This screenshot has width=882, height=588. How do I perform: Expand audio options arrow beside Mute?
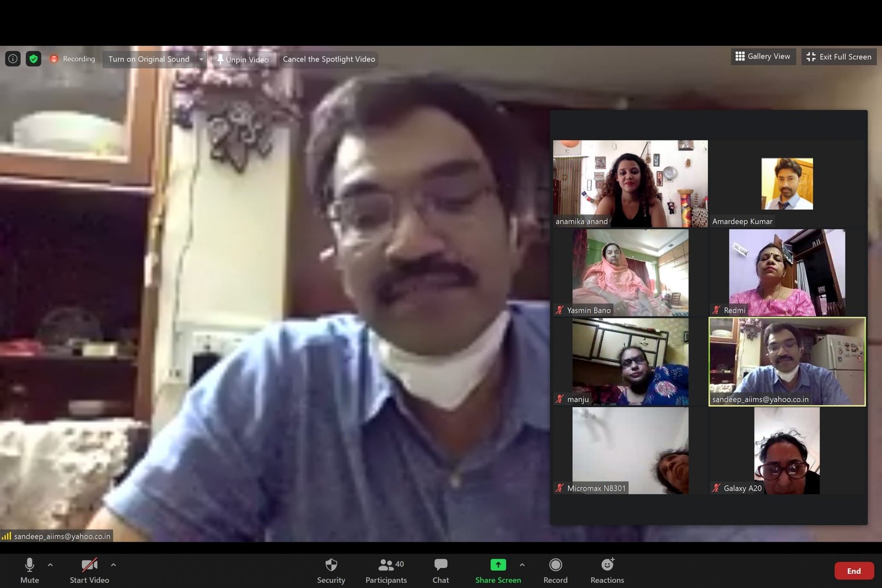tap(50, 565)
